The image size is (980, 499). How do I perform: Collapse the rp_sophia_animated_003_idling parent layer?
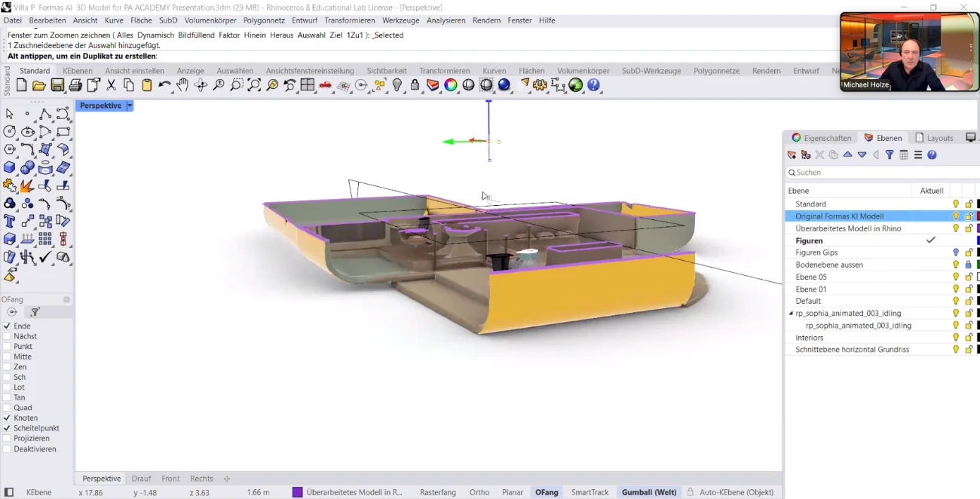(791, 314)
